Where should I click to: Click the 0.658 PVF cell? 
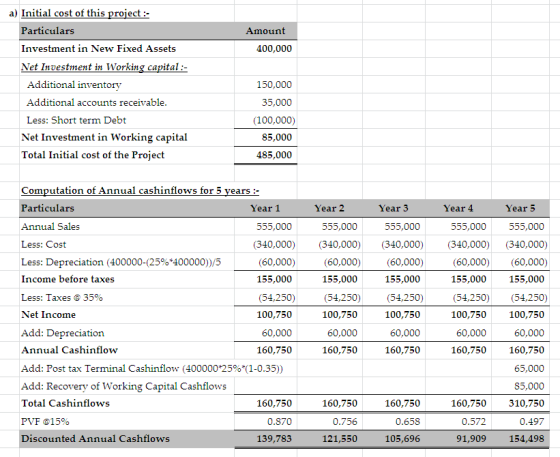408,422
